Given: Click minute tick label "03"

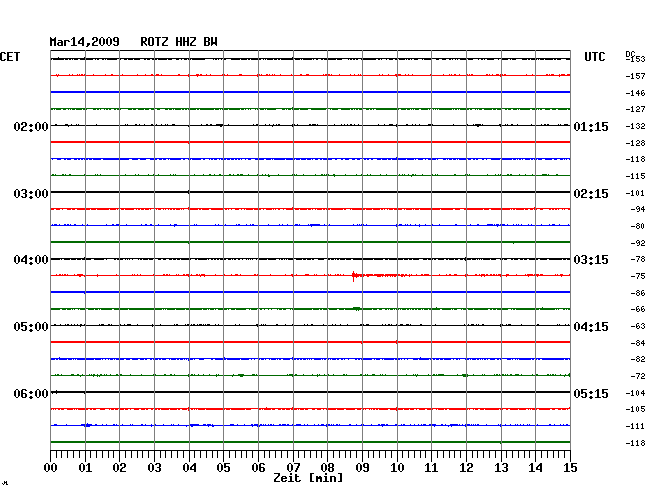Looking at the screenshot, I should tap(154, 468).
